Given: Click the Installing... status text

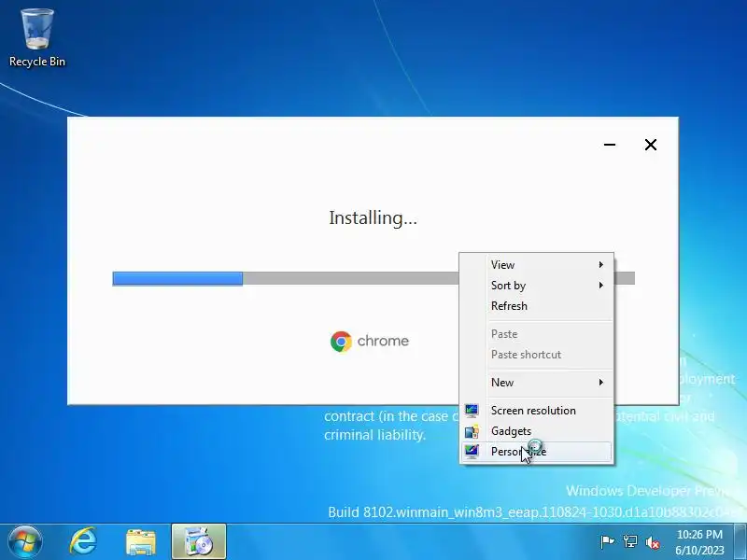Looking at the screenshot, I should tap(373, 218).
